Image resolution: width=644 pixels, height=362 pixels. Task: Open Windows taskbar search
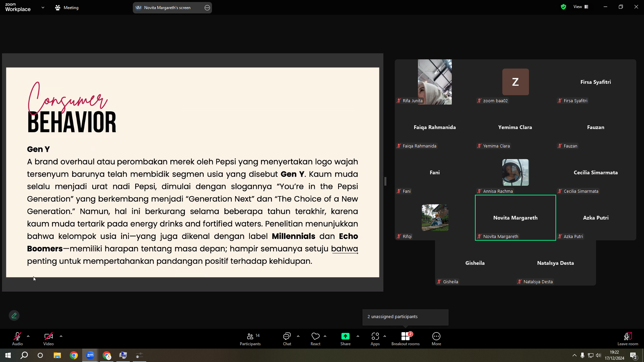point(24,355)
